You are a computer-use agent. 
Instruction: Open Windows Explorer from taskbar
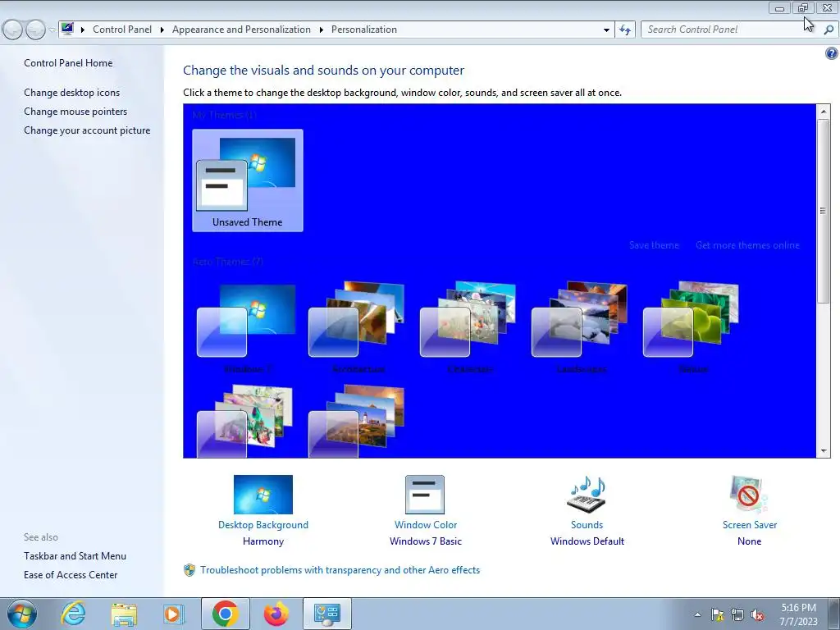[x=124, y=614]
